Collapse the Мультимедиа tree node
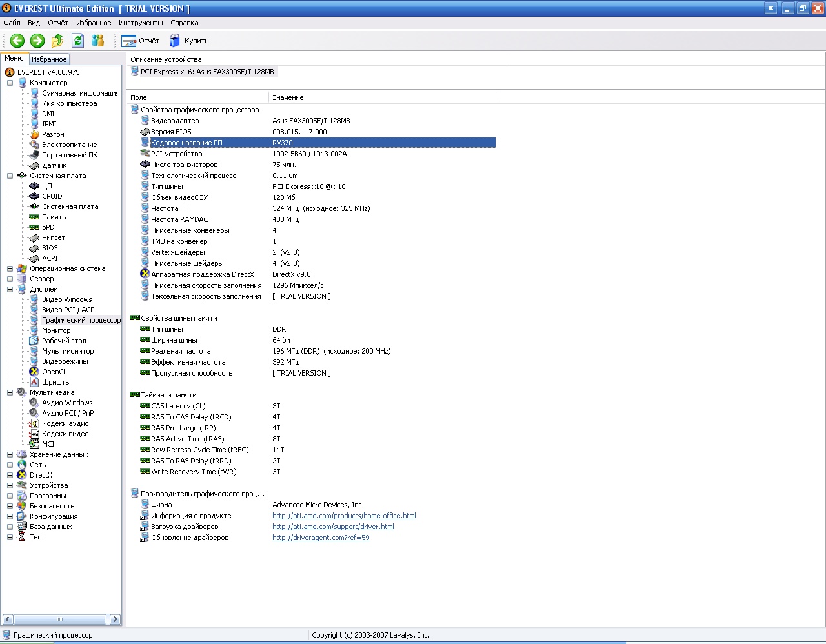826x644 pixels. [x=10, y=392]
